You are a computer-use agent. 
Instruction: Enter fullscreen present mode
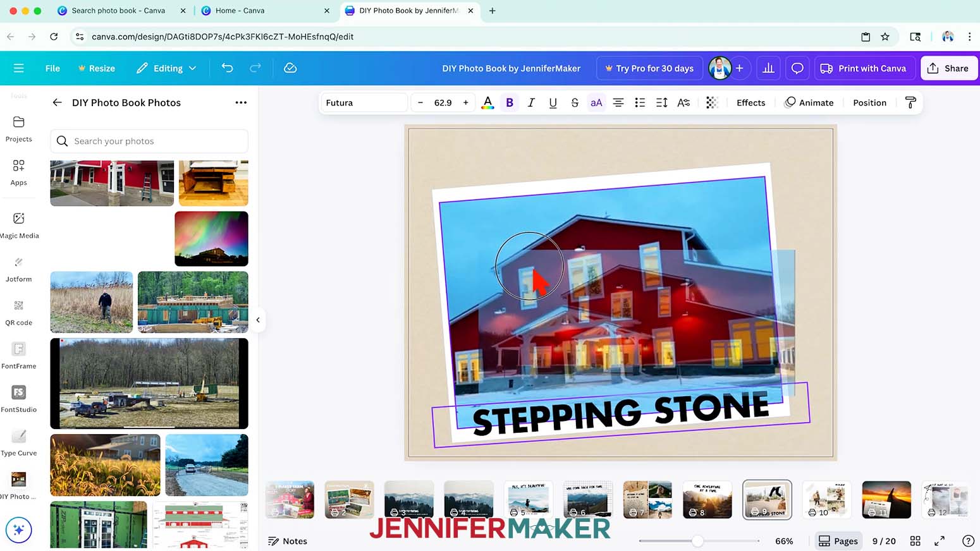point(940,541)
